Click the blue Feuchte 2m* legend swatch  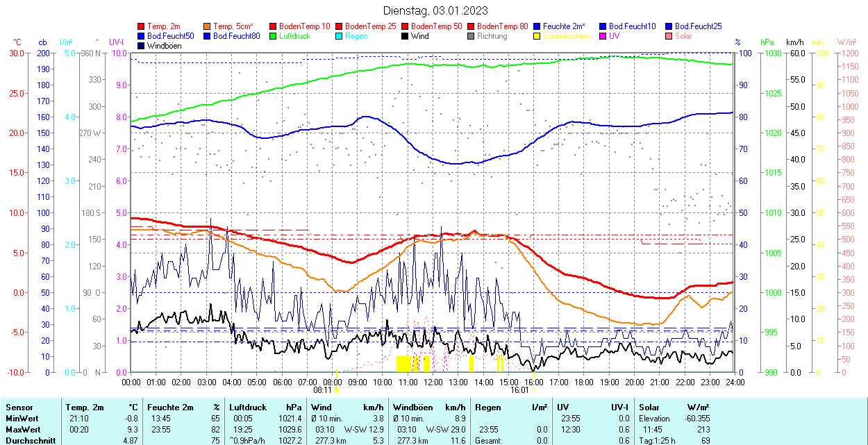point(537,26)
